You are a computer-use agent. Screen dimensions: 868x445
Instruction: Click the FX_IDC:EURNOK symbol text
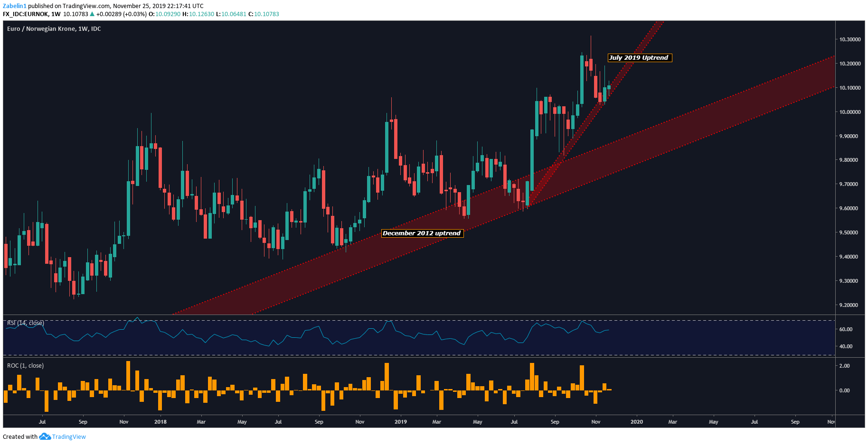[26, 14]
